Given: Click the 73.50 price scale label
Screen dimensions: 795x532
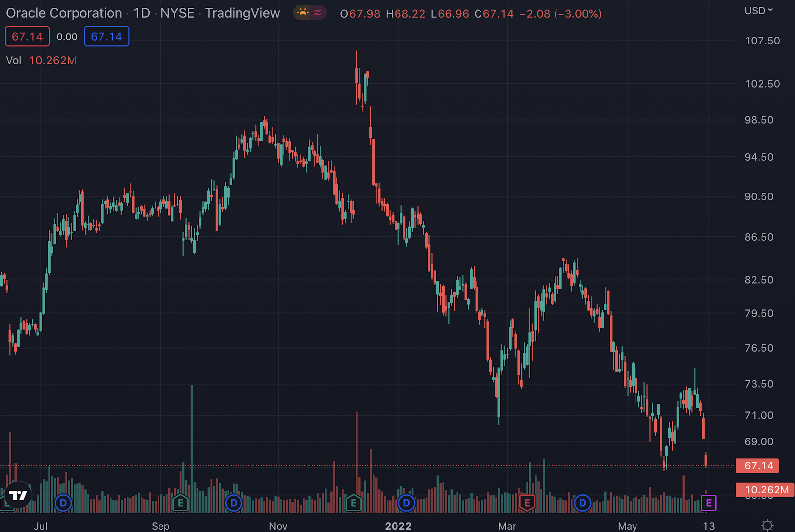Looking at the screenshot, I should [759, 384].
